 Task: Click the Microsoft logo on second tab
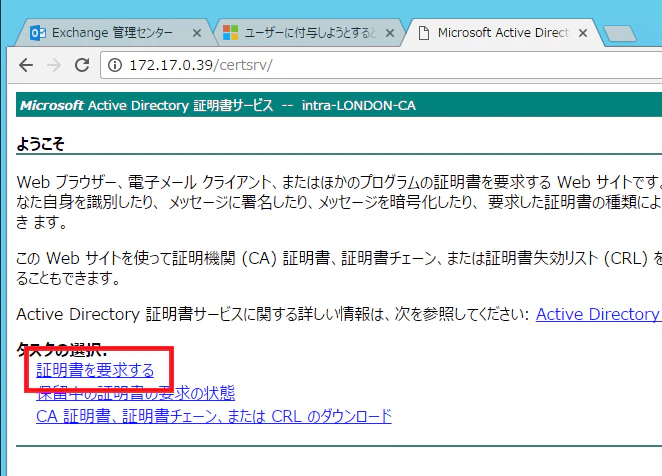tap(231, 33)
